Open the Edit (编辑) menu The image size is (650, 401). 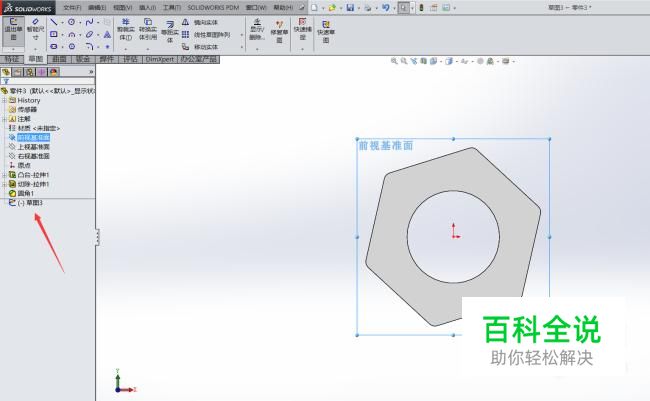tap(97, 7)
